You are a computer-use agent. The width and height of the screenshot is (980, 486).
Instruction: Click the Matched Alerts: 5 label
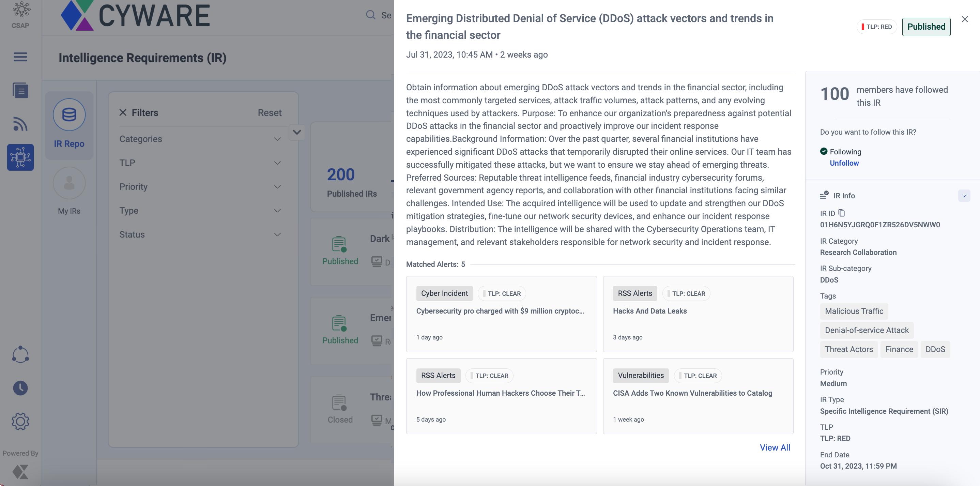435,264
